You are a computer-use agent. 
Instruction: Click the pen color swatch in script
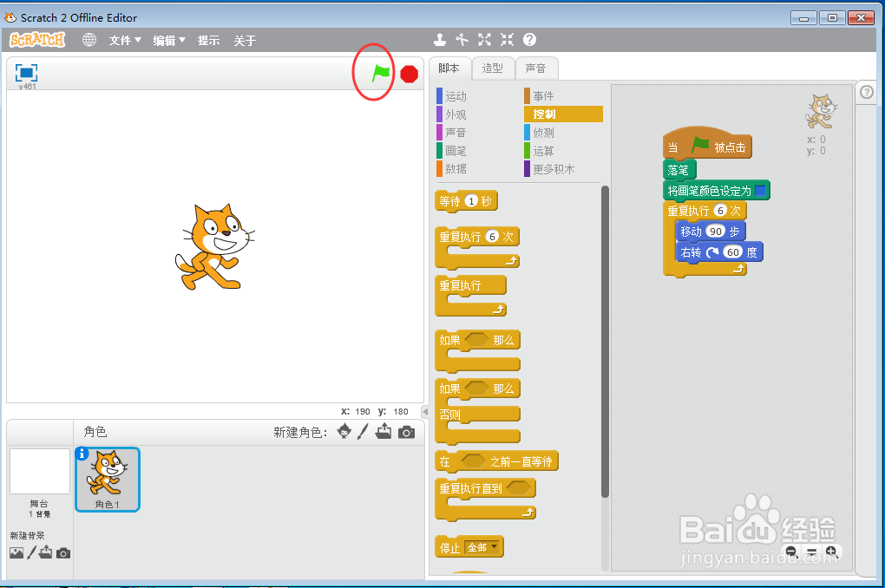(760, 191)
